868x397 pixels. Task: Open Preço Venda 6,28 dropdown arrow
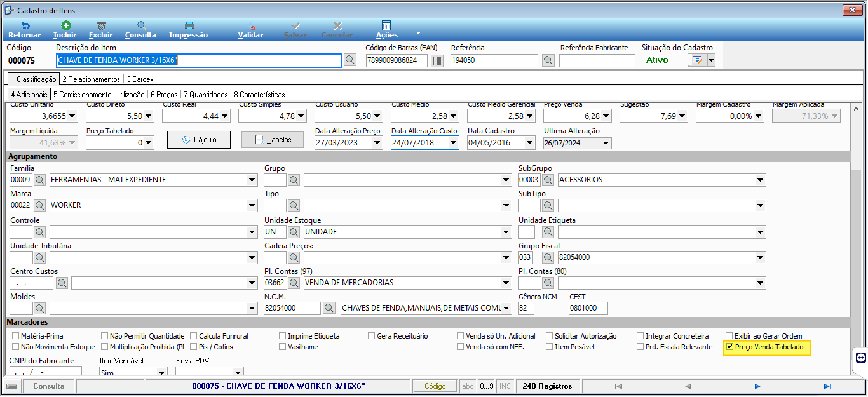pos(606,116)
